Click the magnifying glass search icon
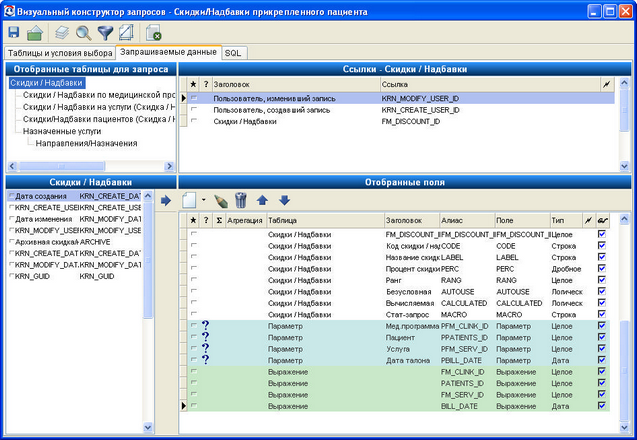This screenshot has width=637, height=440. coord(84,33)
